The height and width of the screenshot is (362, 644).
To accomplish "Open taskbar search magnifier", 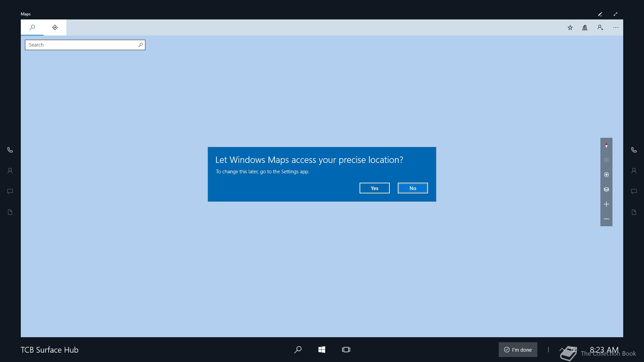I will (298, 350).
